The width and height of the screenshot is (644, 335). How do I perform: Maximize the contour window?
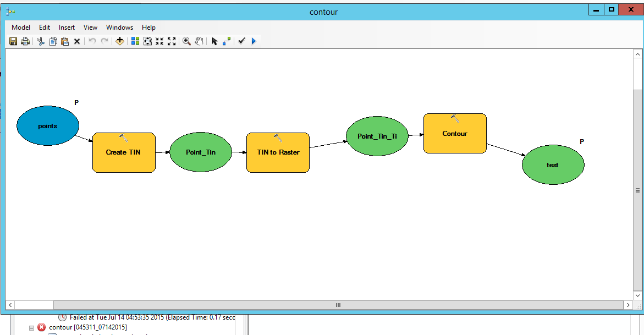click(x=611, y=10)
